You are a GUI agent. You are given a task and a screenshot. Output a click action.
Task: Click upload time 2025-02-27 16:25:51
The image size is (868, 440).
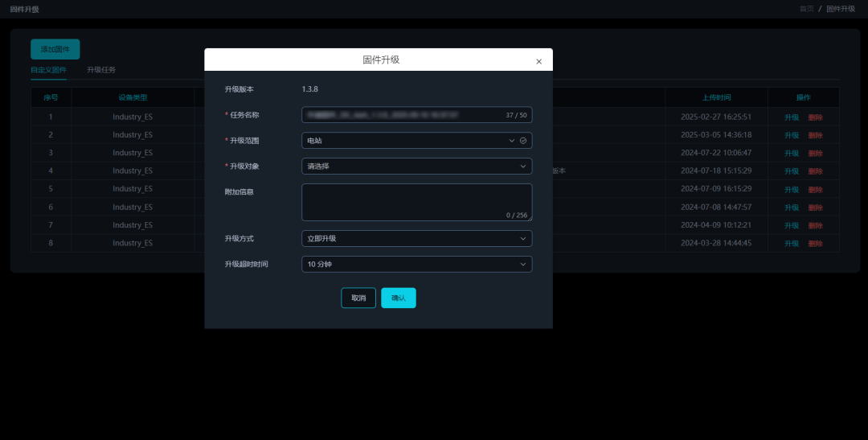click(716, 117)
